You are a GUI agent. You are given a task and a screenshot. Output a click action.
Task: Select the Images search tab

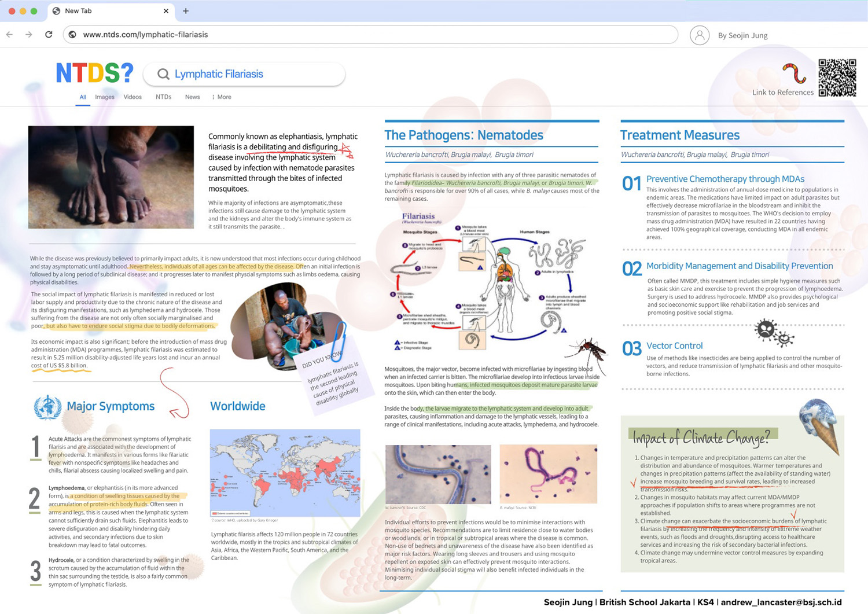pyautogui.click(x=105, y=97)
